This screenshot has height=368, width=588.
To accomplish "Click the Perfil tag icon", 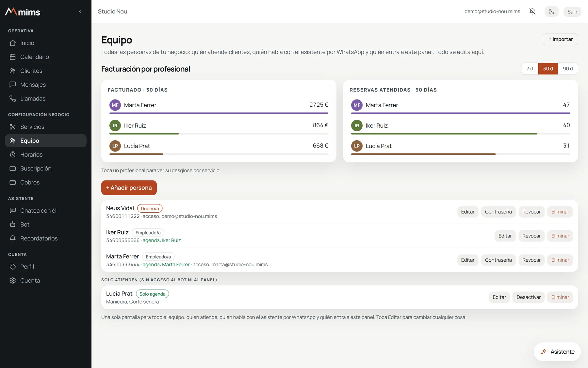I will 13,267.
